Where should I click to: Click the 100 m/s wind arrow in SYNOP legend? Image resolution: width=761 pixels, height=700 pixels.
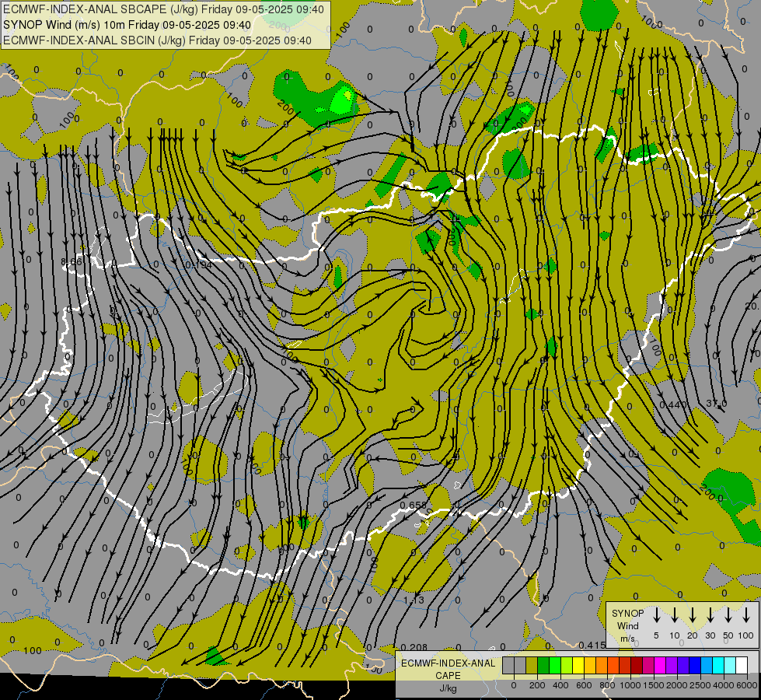click(746, 615)
